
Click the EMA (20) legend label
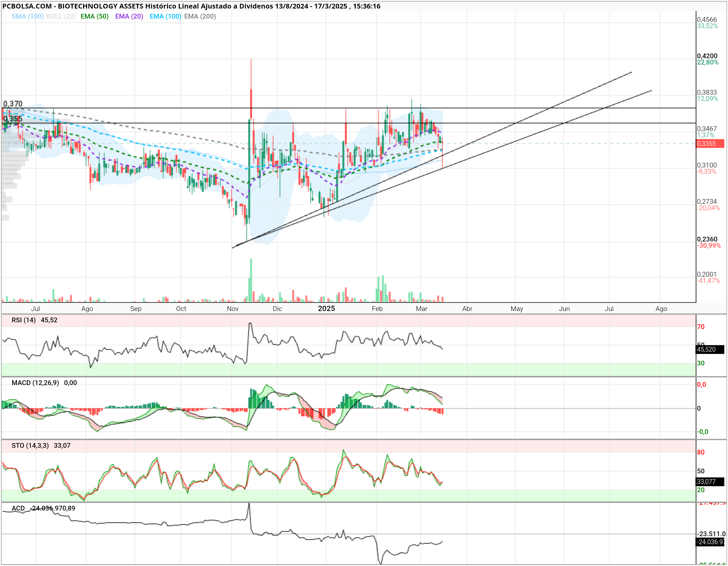129,16
